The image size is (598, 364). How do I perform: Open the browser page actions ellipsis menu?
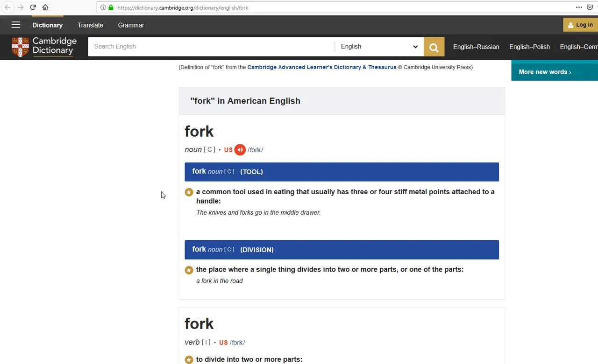coord(579,7)
